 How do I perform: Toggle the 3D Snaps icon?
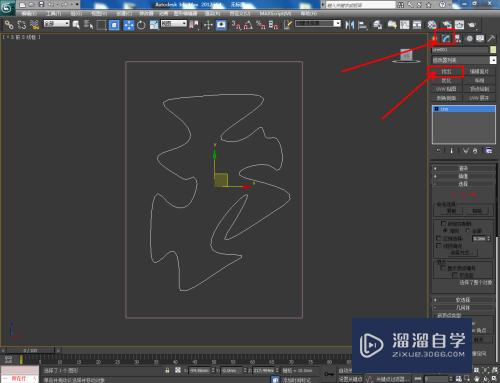[236, 25]
